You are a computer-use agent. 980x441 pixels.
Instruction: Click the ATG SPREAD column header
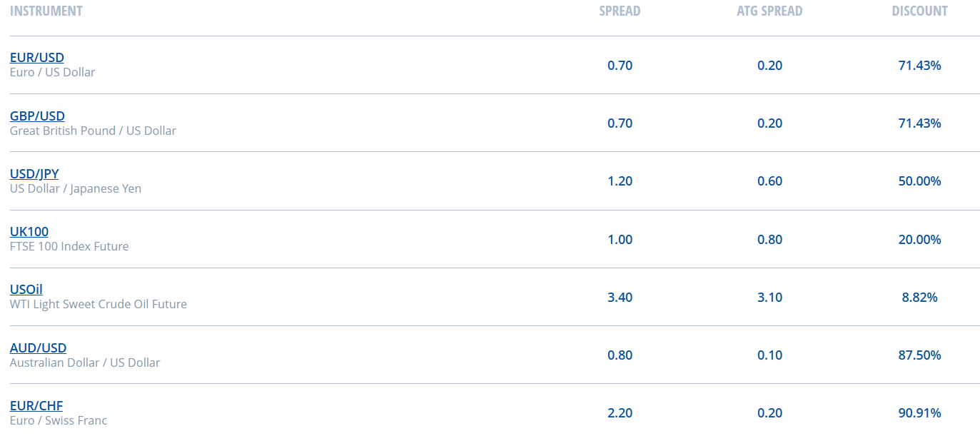(769, 11)
